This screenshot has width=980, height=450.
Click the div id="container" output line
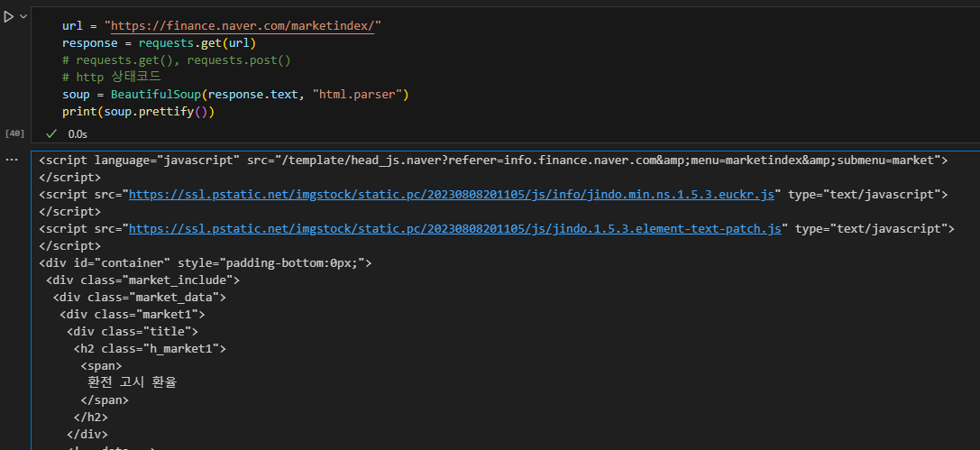pyautogui.click(x=205, y=263)
